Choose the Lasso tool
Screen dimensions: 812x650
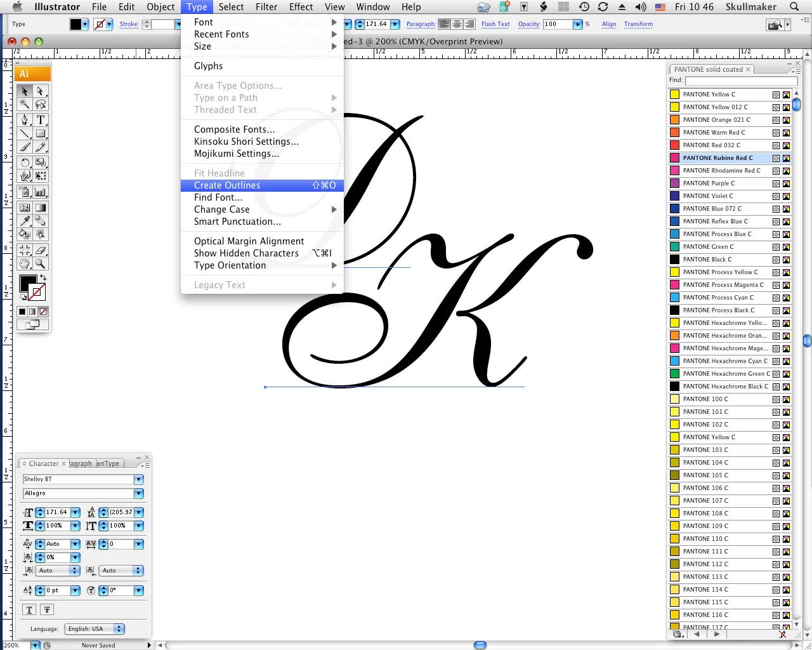pyautogui.click(x=41, y=104)
